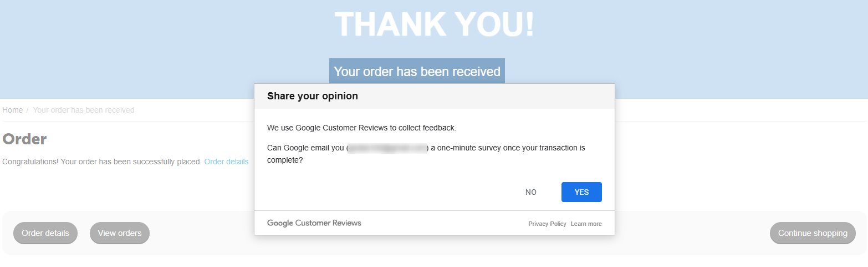The height and width of the screenshot is (267, 868).
Task: Click the 'one-minute survey' question text
Action: [507, 148]
